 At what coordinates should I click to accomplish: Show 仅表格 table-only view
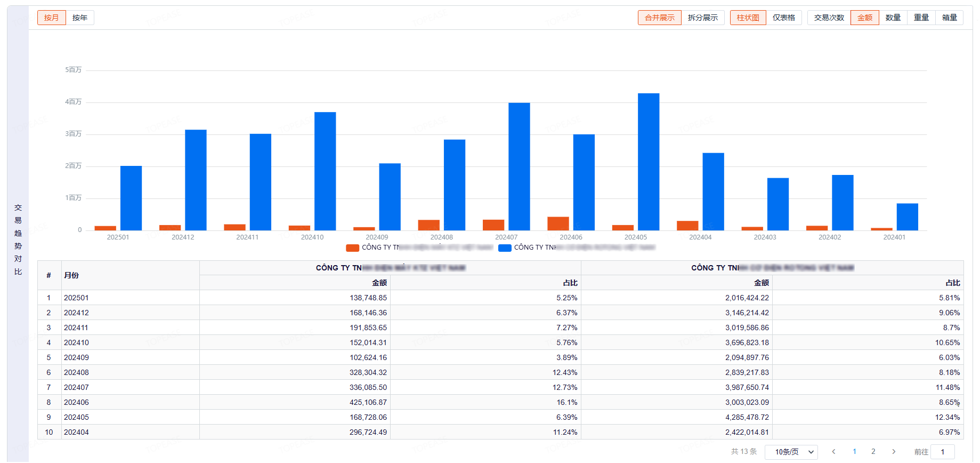(783, 18)
